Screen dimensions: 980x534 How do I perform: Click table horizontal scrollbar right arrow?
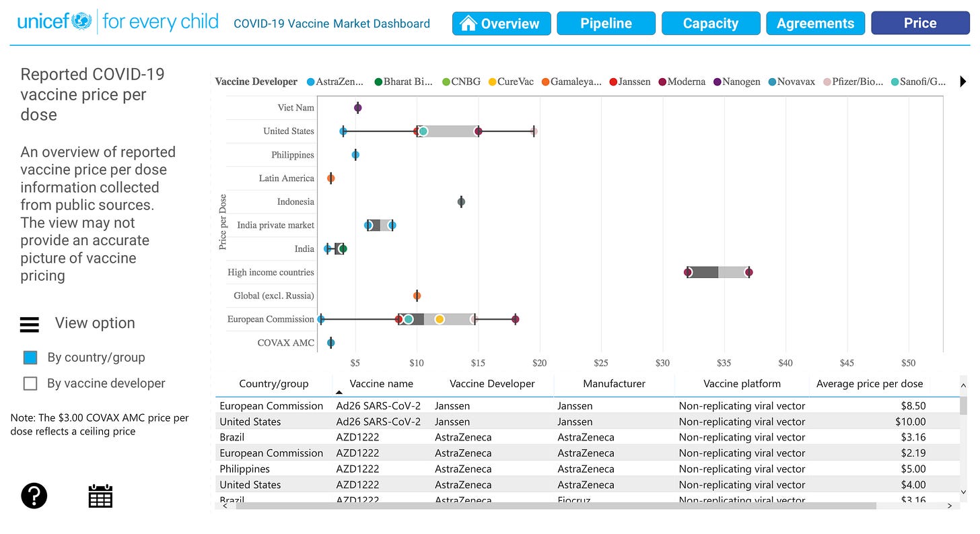(949, 506)
